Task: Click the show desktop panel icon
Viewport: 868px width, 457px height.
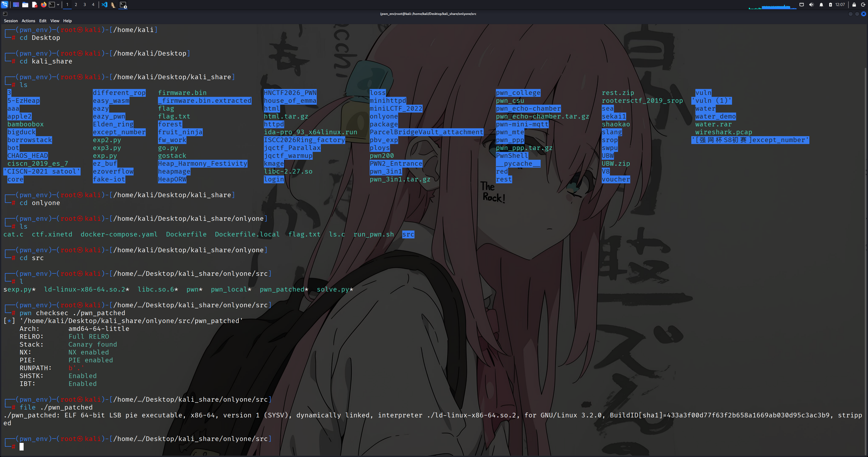Action: point(15,5)
